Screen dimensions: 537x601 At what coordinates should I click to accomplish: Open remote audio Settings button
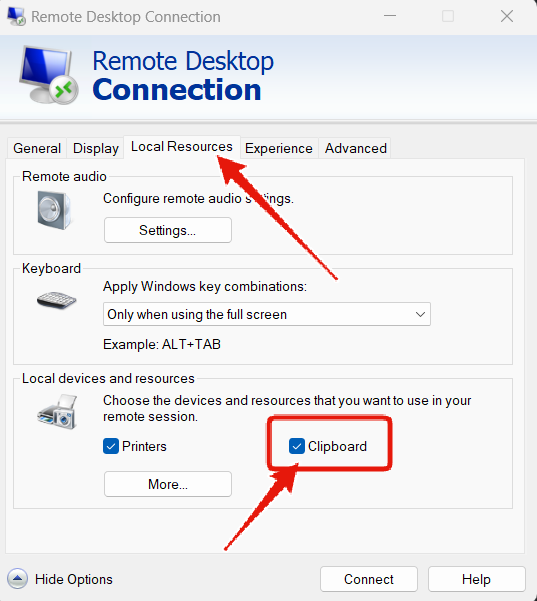coord(168,230)
